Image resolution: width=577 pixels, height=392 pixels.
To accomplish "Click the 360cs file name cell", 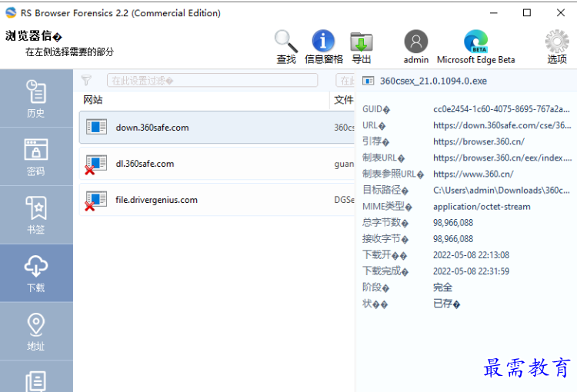I will click(344, 128).
